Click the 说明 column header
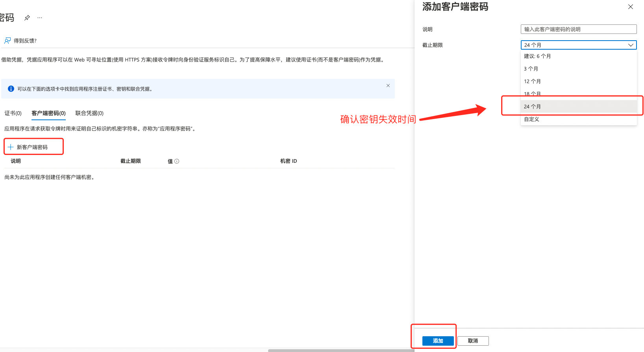 (16, 161)
